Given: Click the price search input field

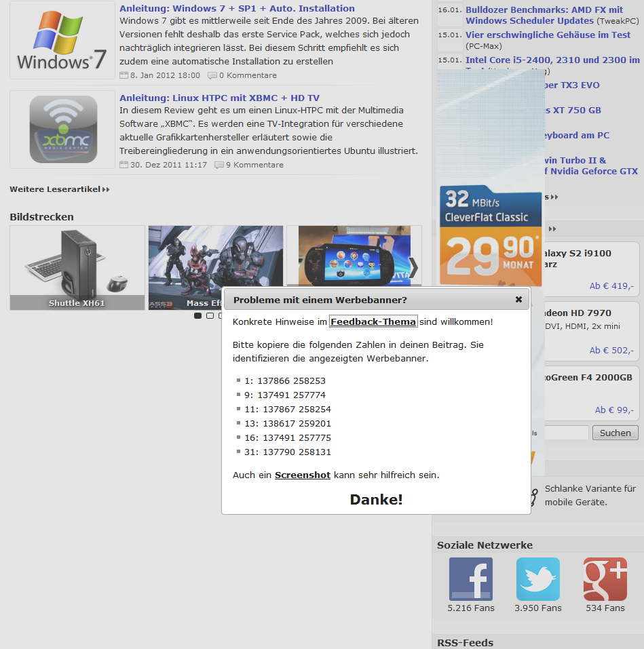Looking at the screenshot, I should (x=566, y=433).
